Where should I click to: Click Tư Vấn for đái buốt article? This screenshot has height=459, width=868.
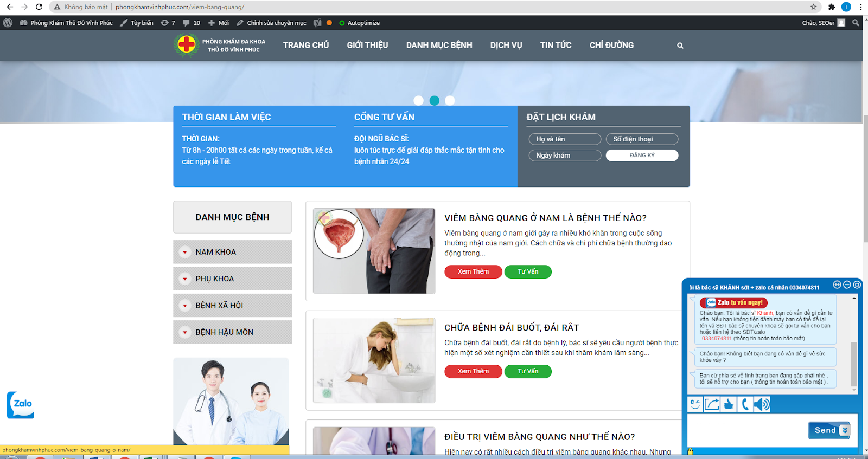tap(528, 371)
